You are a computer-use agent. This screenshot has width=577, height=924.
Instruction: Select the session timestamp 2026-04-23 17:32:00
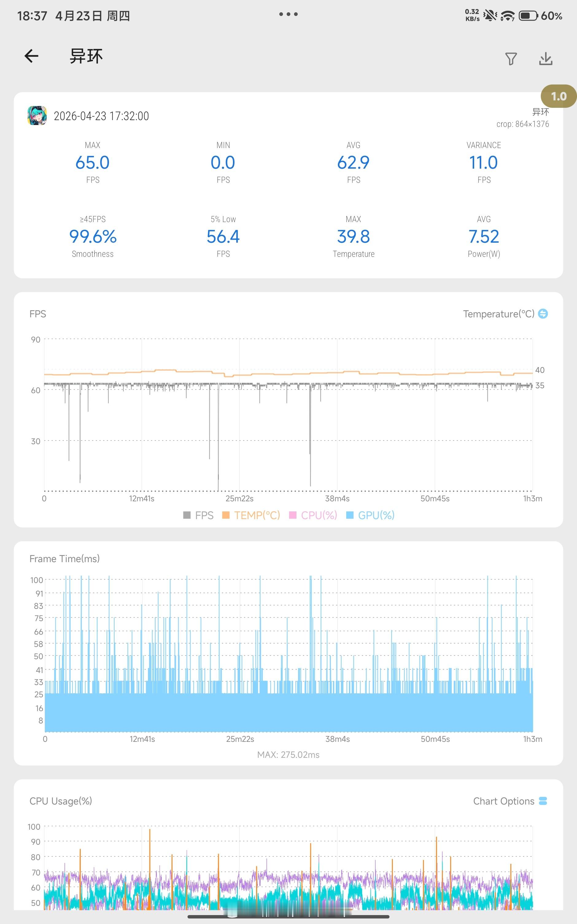(101, 116)
